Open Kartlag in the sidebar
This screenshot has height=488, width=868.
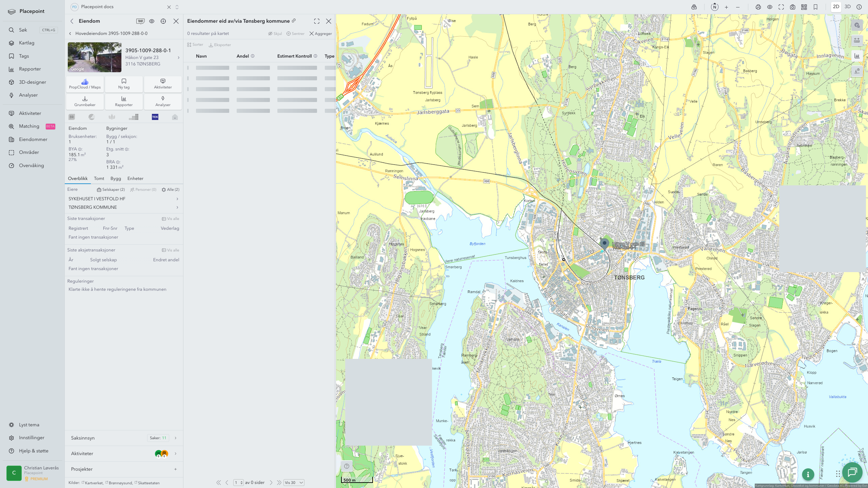[26, 43]
